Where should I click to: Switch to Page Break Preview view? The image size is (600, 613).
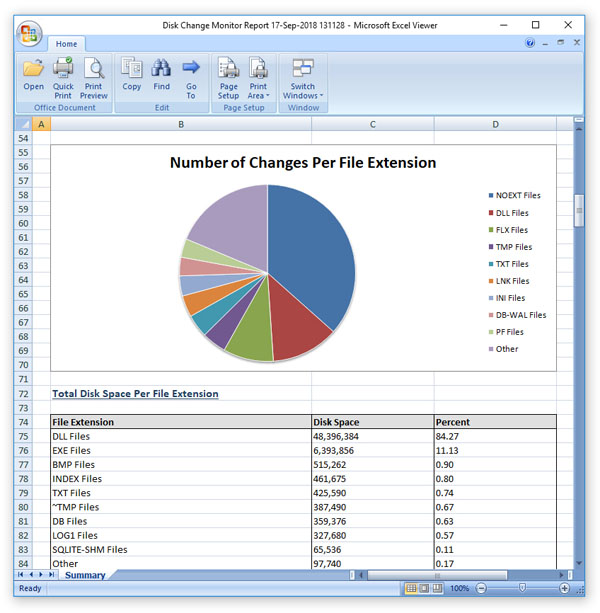point(437,588)
